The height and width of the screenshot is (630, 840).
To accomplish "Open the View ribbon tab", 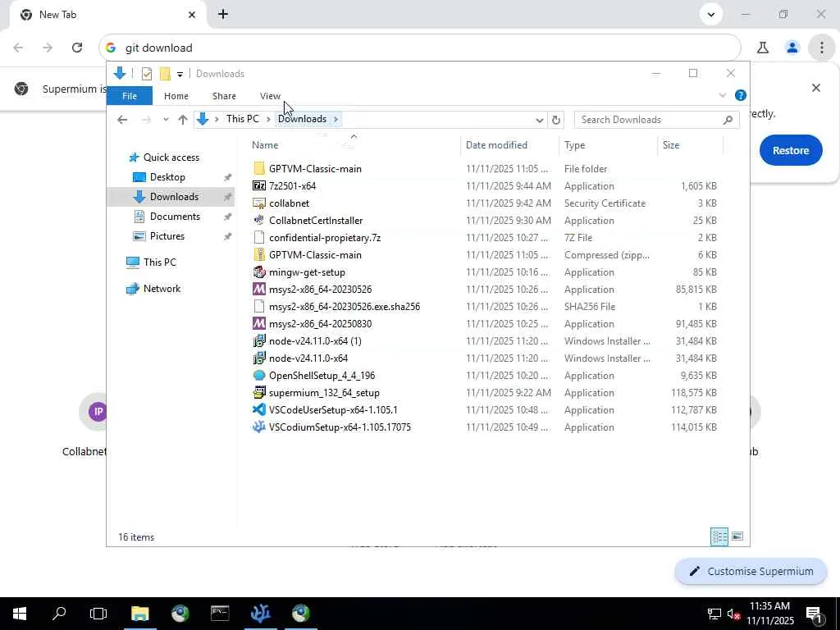I will 270,96.
